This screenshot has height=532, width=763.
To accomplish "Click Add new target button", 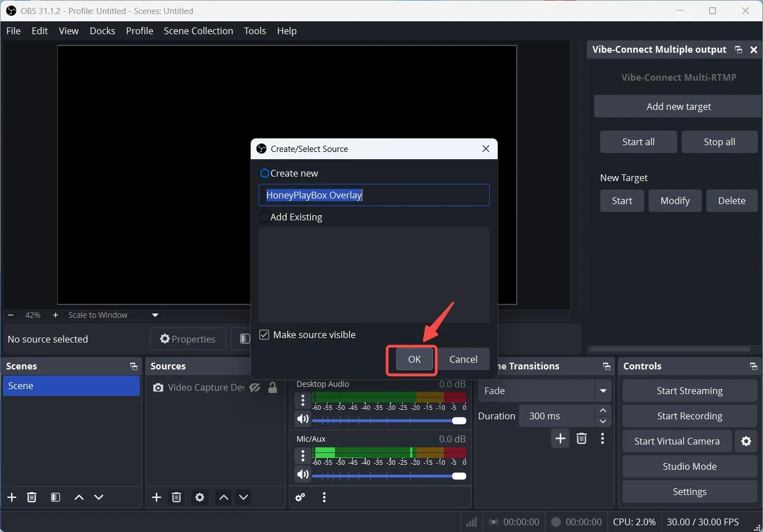I will pos(678,107).
